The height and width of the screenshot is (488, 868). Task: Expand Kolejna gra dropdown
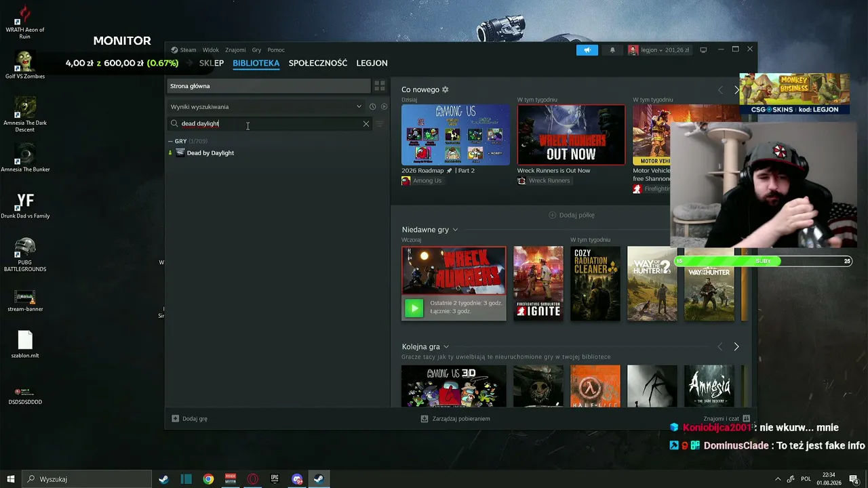(x=446, y=347)
